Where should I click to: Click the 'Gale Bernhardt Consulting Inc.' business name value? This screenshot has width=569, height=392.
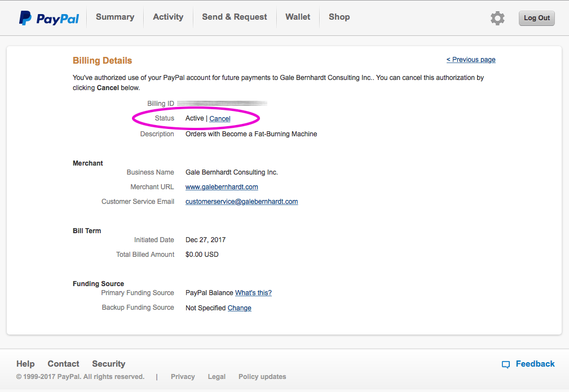(x=232, y=172)
